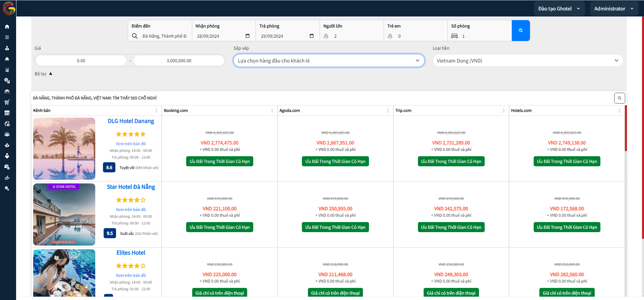Open the store front icon in sidebar
This screenshot has height=300, width=644.
[x=7, y=113]
